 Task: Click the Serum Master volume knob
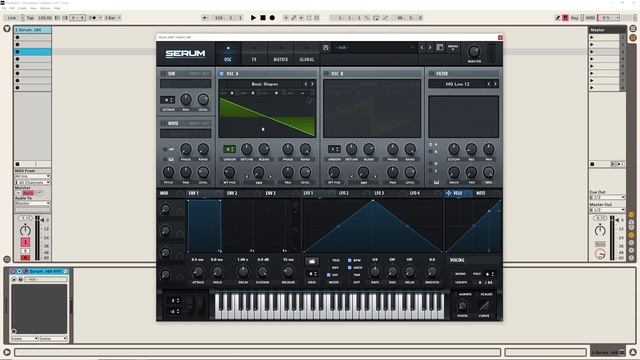pyautogui.click(x=474, y=52)
